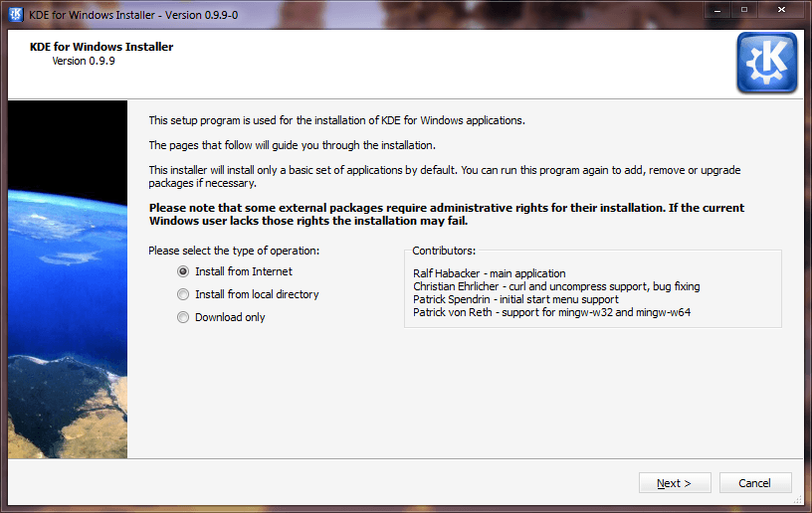Click the Earth photo in sidebar
This screenshot has width=812, height=513.
pos(68,279)
